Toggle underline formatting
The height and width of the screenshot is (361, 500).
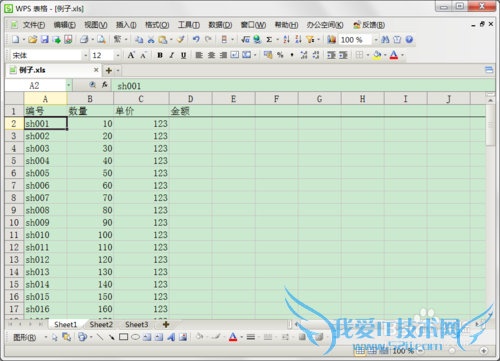[x=183, y=55]
